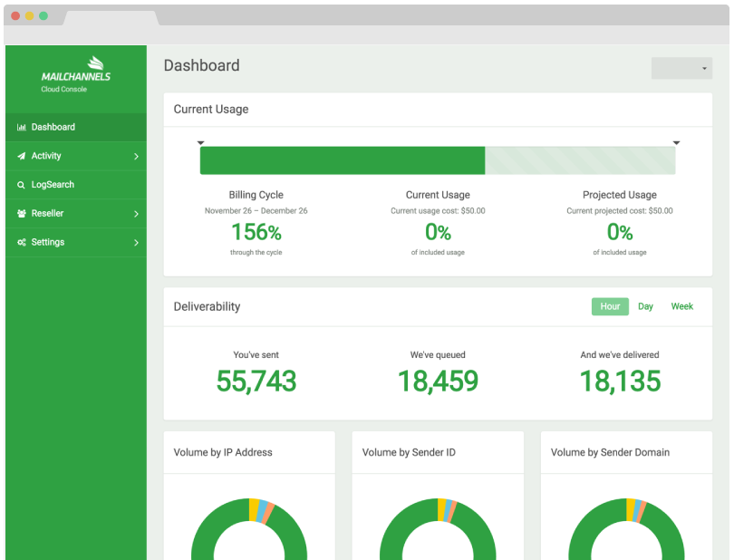Click the yellow segment of IP Address chart
This screenshot has width=734, height=560.
pyautogui.click(x=254, y=509)
